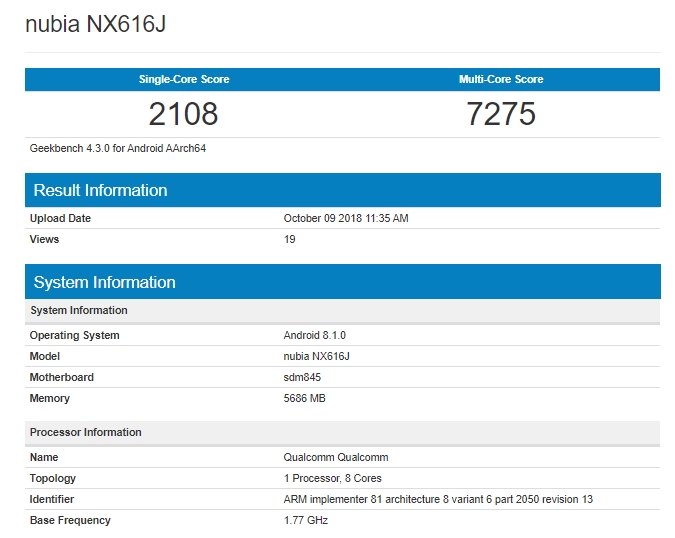Screen dimensions: 675x538
Task: Click the Base Frequency label
Action: (70, 520)
